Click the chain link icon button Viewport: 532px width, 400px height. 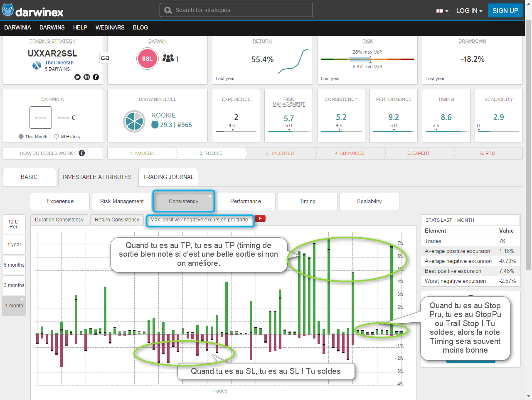pos(105,58)
